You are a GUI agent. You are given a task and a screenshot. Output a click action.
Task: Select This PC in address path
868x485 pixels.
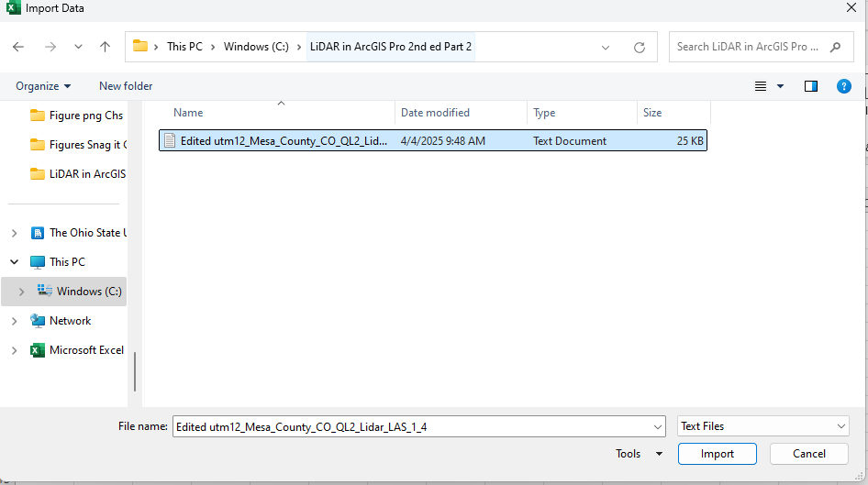[185, 47]
